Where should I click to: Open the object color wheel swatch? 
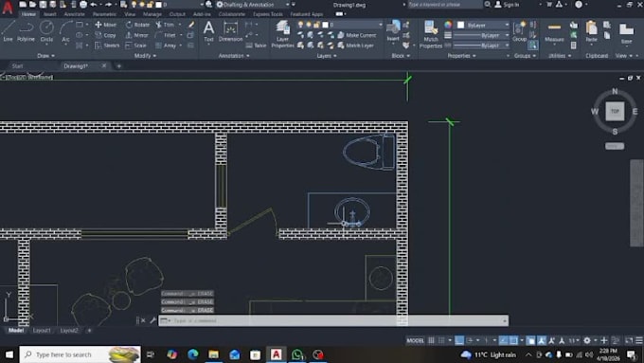(448, 25)
